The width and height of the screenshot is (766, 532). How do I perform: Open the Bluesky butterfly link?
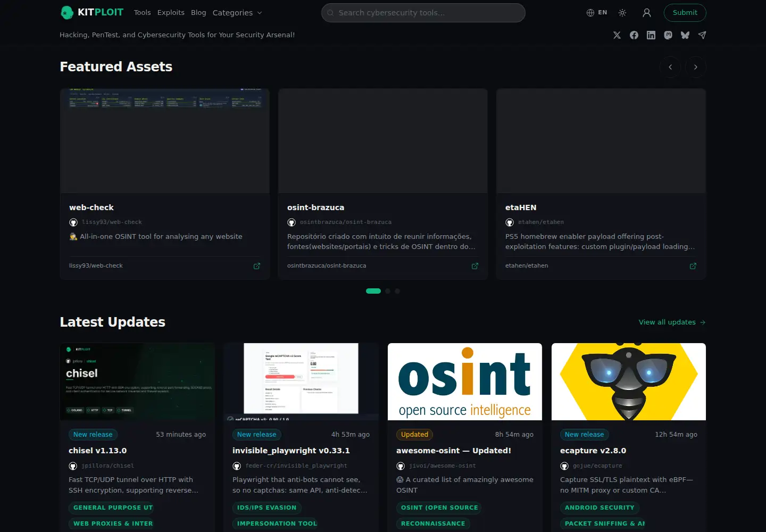coord(685,35)
